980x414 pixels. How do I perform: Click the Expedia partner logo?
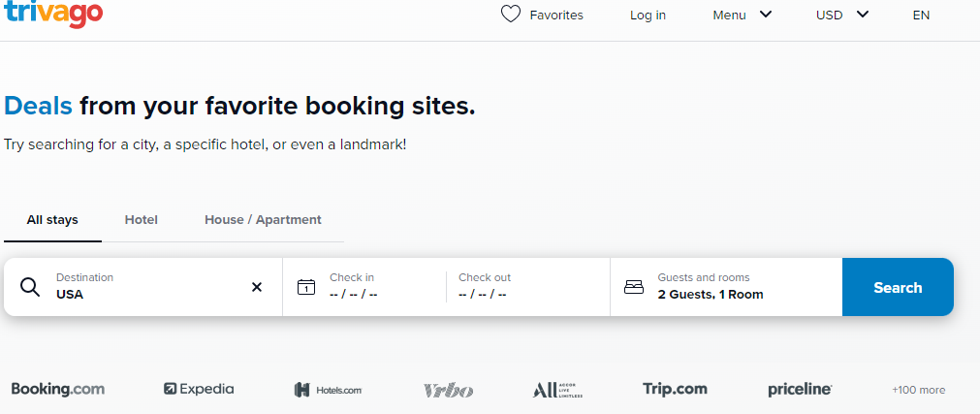coord(199,390)
